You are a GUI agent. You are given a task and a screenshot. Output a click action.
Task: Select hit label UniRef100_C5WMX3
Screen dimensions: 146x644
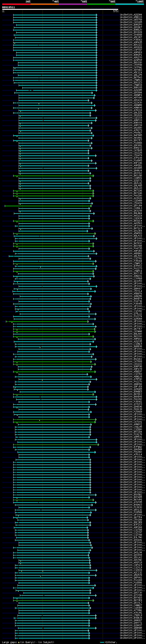[x=131, y=80]
